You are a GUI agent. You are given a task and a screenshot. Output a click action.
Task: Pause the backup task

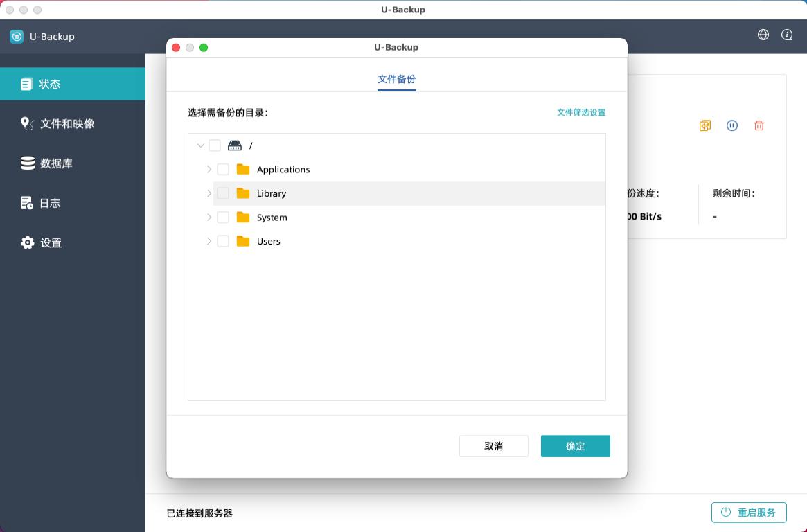click(732, 125)
